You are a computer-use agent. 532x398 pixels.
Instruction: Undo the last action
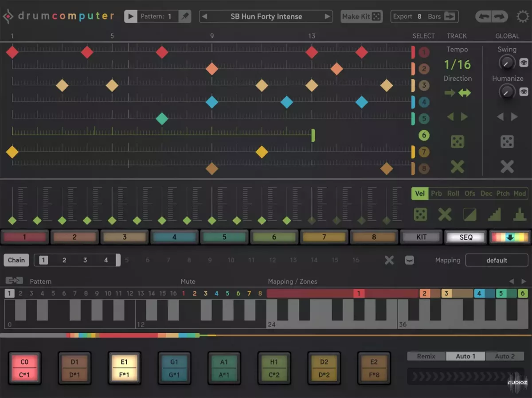coord(483,16)
